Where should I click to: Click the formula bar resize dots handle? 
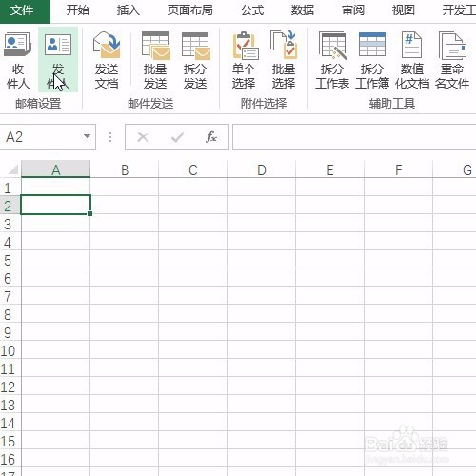110,137
